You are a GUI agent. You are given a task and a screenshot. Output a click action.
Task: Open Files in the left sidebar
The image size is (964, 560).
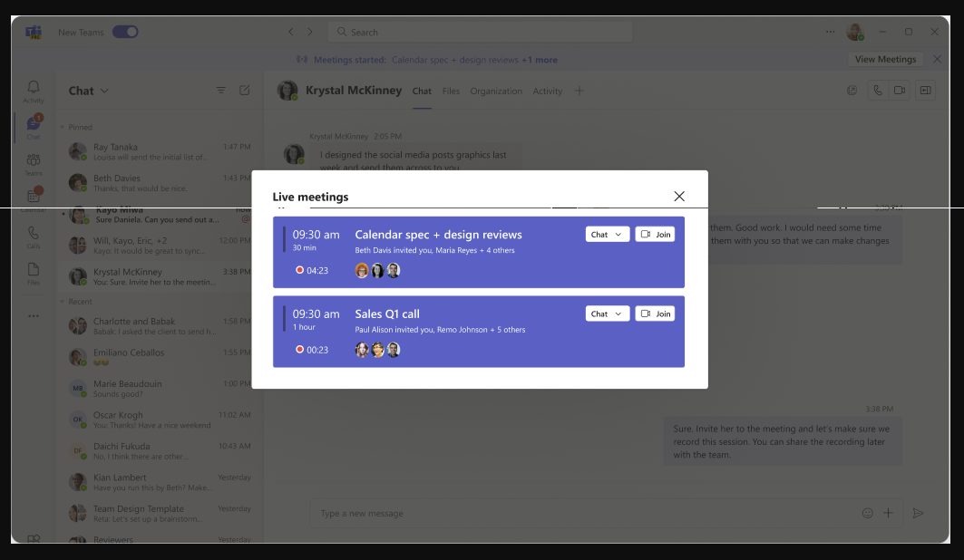34,274
